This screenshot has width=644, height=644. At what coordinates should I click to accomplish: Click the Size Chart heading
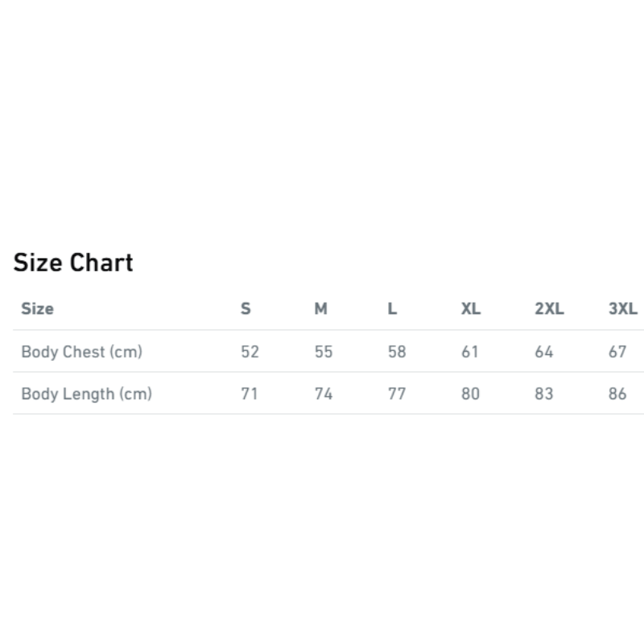pos(73,262)
